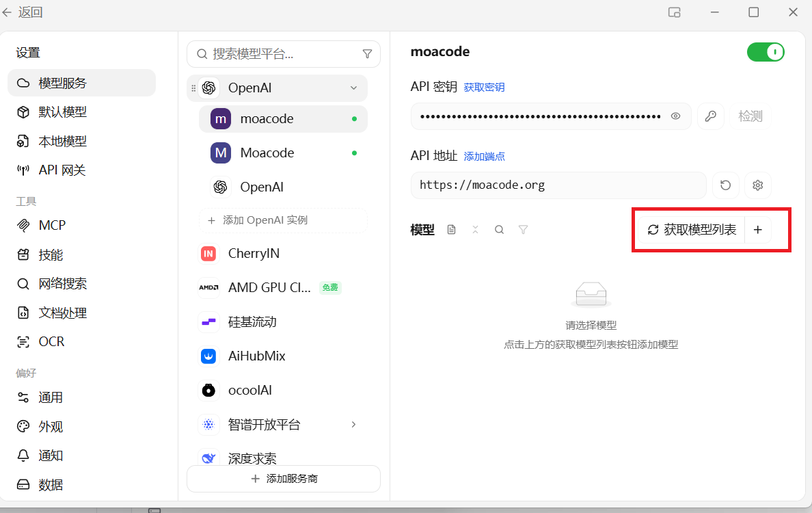Select 网络搜索 in the sidebar

[x=81, y=283]
